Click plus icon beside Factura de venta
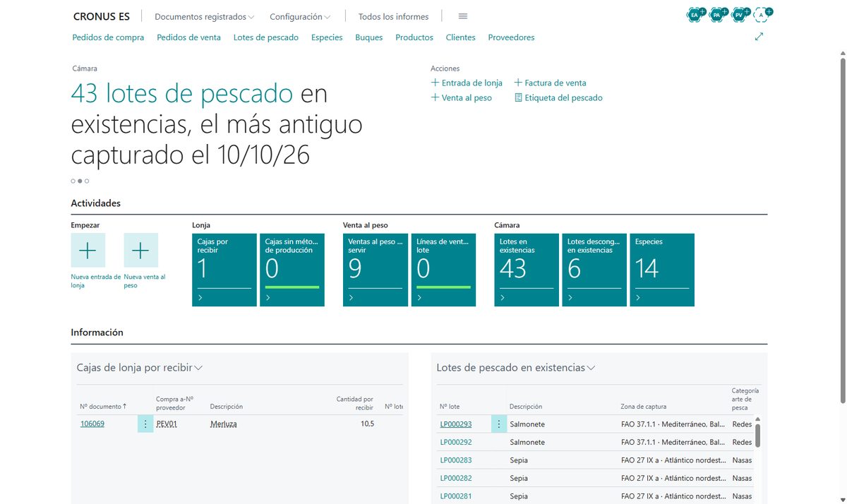Viewport: 847px width, 504px height. tap(518, 83)
